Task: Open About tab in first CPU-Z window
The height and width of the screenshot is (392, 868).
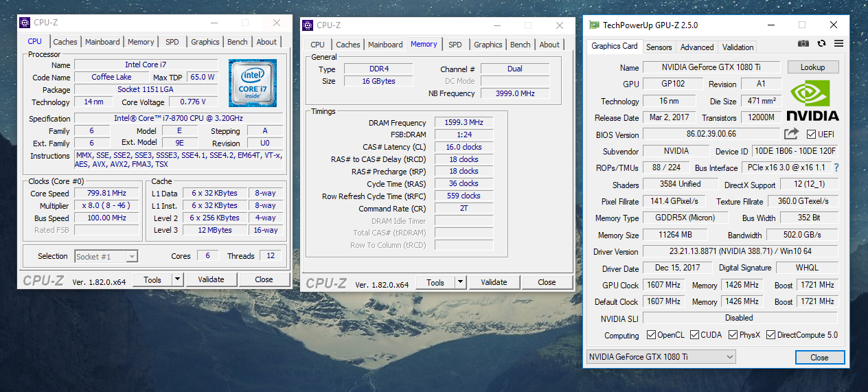Action: point(266,42)
